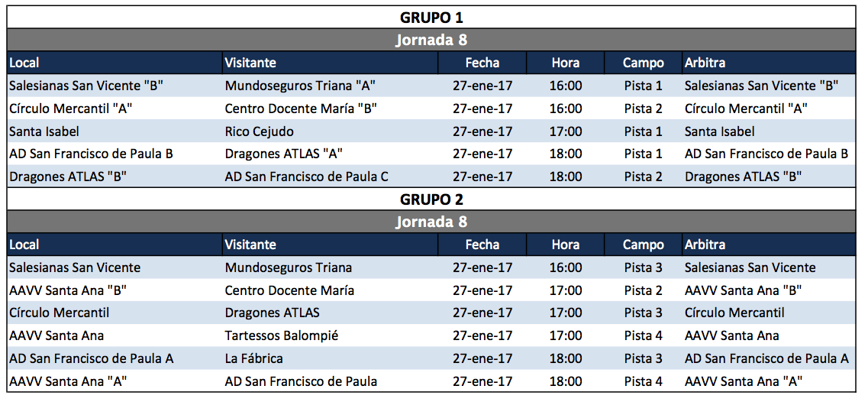
Task: Click the Hora column header in GRUPO 1
Action: (x=566, y=63)
